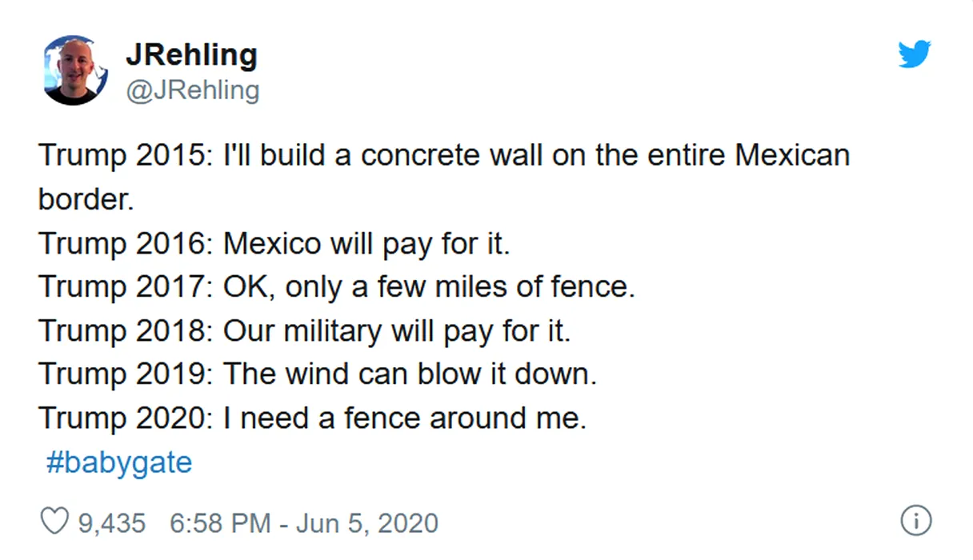Visit the @JRehling handle link
This screenshot has height=560, width=973.
click(192, 90)
